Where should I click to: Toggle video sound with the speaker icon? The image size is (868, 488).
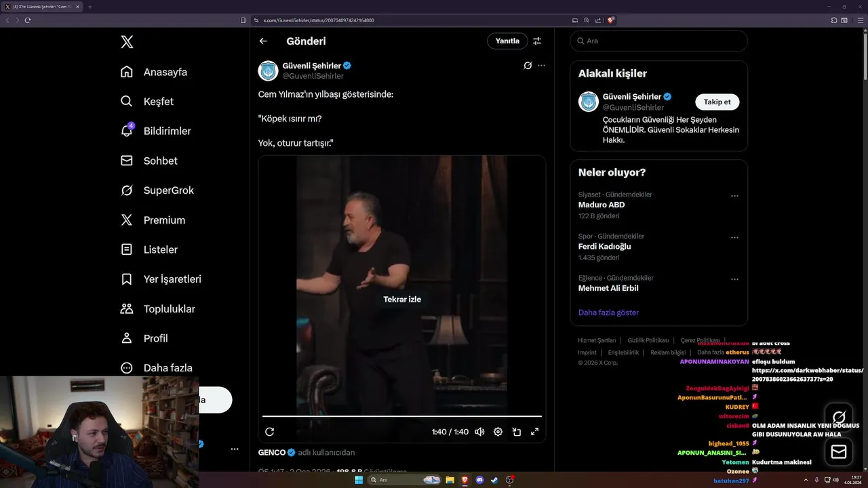[479, 432]
